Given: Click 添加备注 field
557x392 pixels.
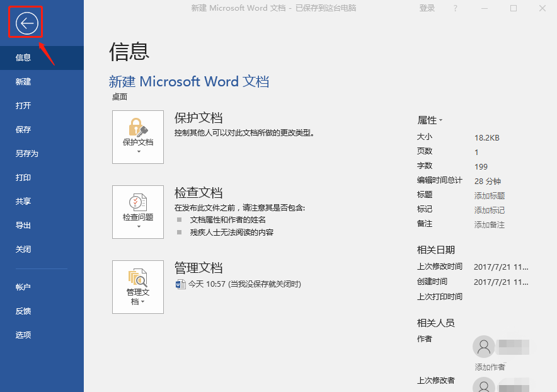Looking at the screenshot, I should (x=490, y=224).
